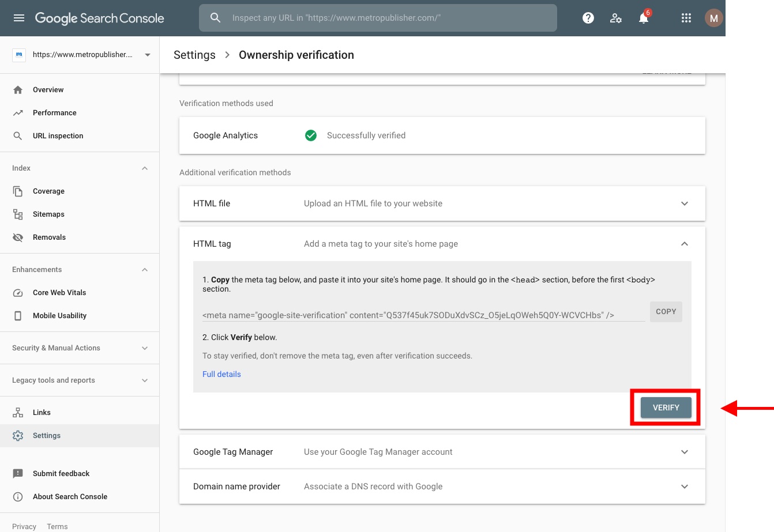This screenshot has height=532, width=774.
Task: Click the Google Search Console logo
Action: coord(99,18)
